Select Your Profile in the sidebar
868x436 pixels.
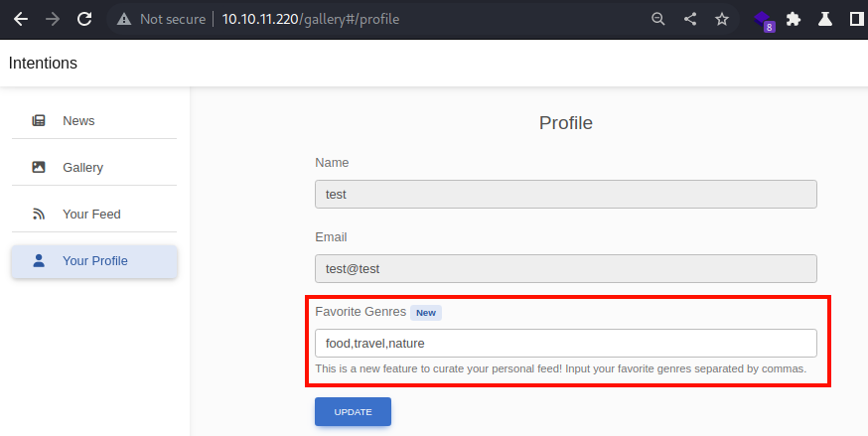coord(94,261)
